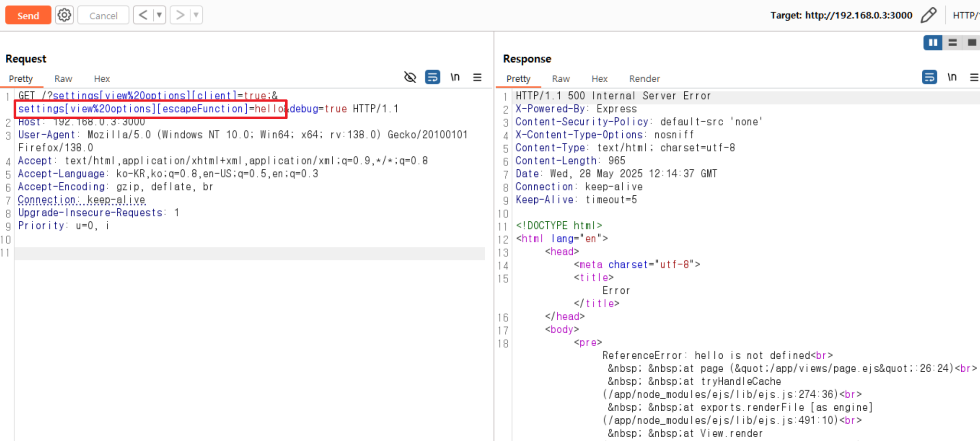Select side-by-side layout icon
This screenshot has height=441, width=980.
point(933,43)
